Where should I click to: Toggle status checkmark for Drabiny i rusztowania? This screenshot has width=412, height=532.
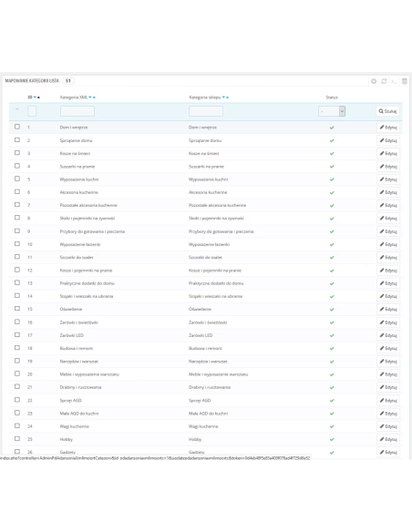[x=332, y=387]
